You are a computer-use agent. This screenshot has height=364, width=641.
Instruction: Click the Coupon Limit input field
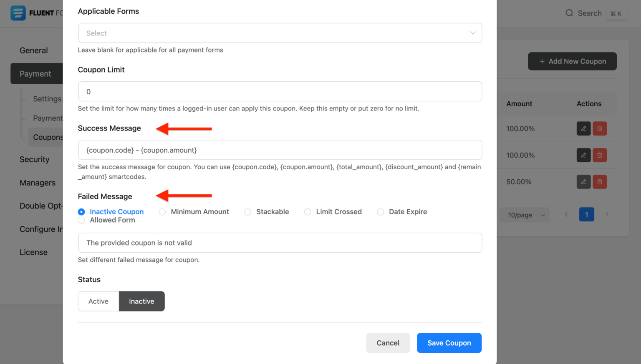[x=280, y=91]
